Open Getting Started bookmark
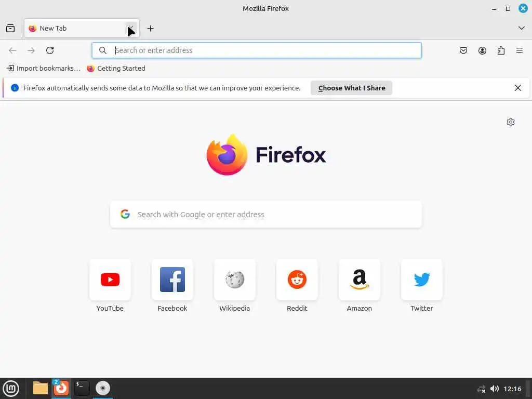Image resolution: width=532 pixels, height=399 pixels. (116, 68)
